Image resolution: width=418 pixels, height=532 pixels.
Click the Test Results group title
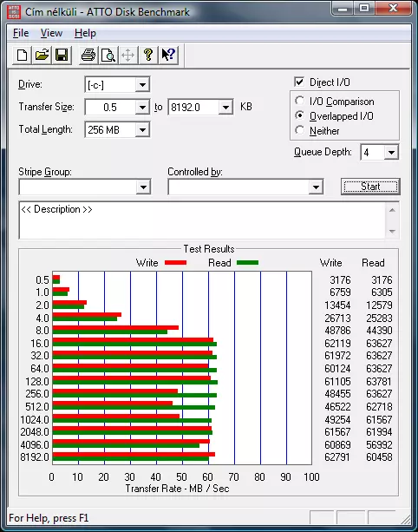click(209, 249)
